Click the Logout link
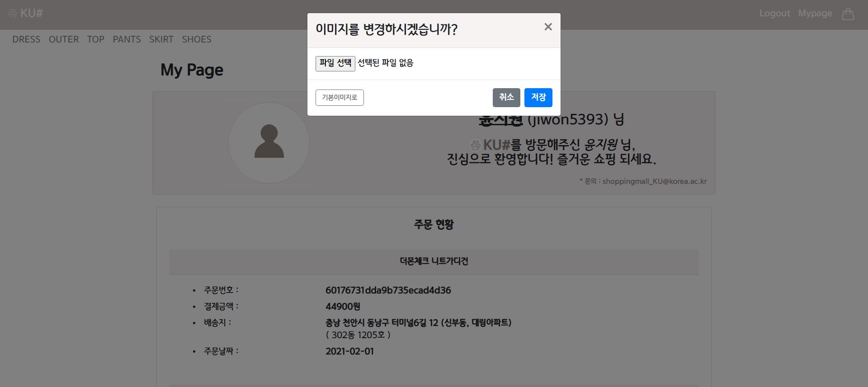The image size is (868, 387). point(774,14)
